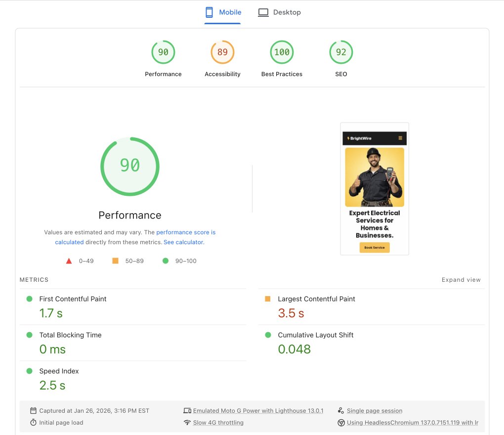Screen dimensions: 504x435
Task: Click the device icon beside Emulated Moto G Power
Action: click(x=188, y=410)
